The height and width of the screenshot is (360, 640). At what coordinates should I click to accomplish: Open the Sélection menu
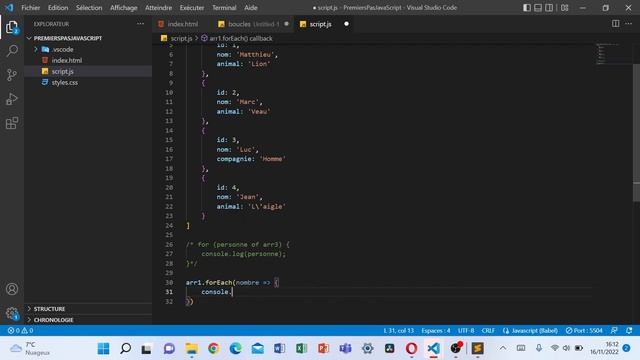(x=89, y=8)
